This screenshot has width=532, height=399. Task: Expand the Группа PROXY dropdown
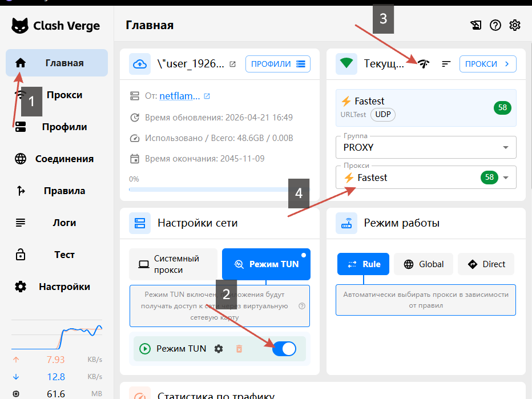click(x=426, y=147)
